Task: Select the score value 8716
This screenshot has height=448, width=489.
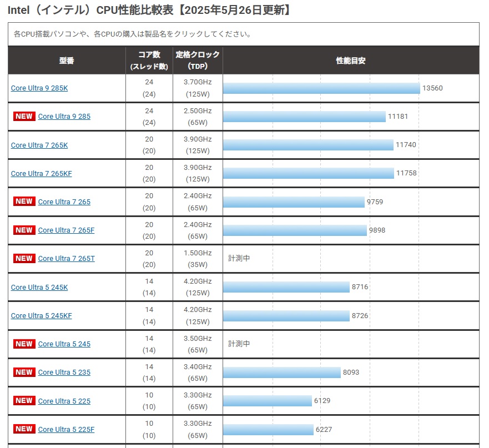Action: [x=360, y=287]
